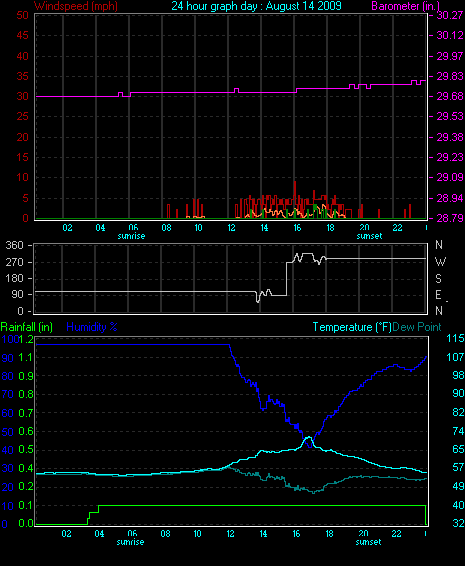Image resolution: width=465 pixels, height=566 pixels.
Task: Select rainfall scale label 1.1
Action: click(25, 358)
